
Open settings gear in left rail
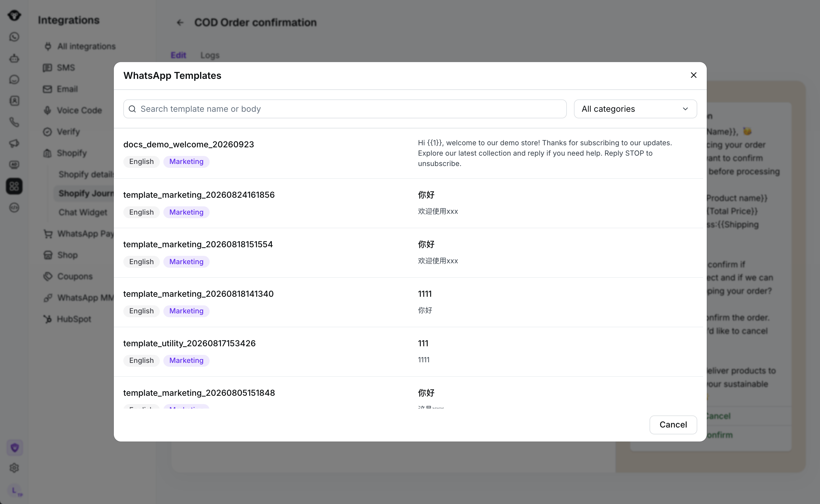coord(14,468)
